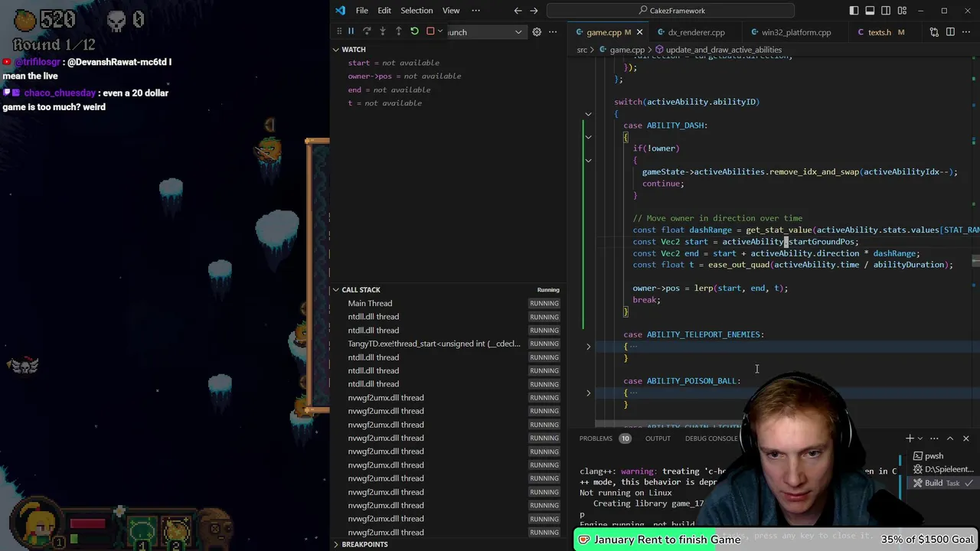Toggle the primary side bar layout icon
This screenshot has height=551, width=980.
(x=854, y=11)
